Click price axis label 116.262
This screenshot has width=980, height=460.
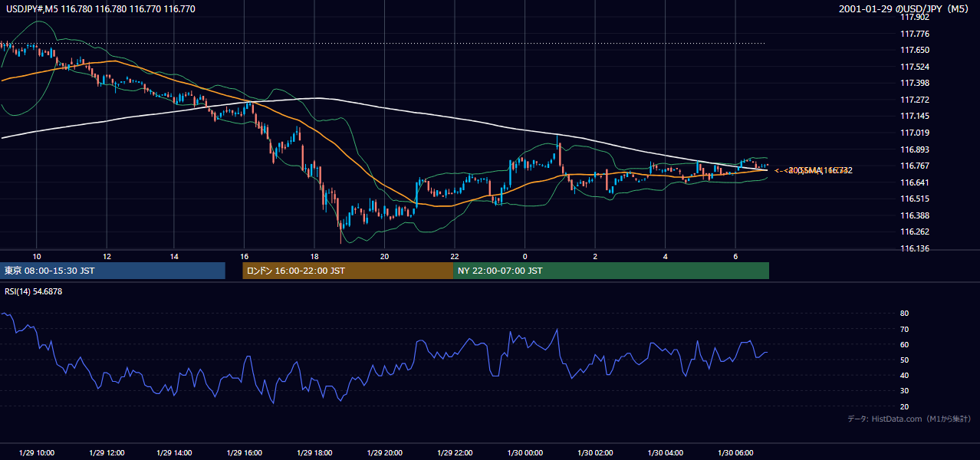(914, 232)
